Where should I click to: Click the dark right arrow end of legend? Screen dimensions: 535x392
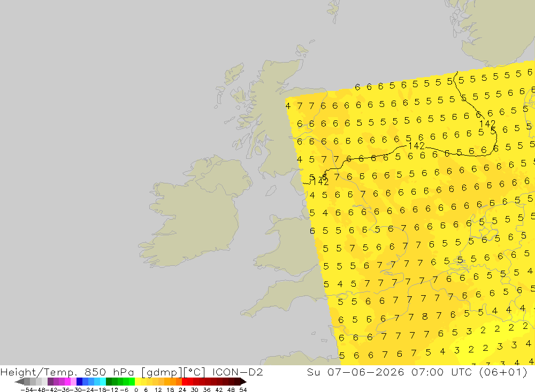243,382
